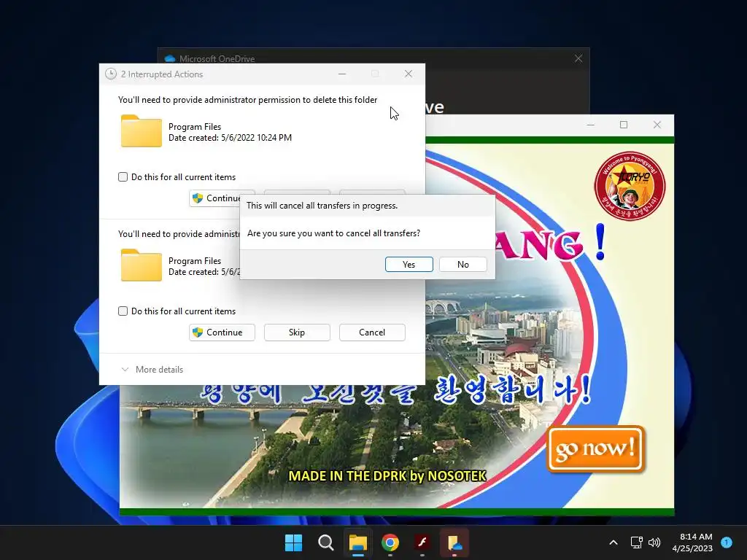This screenshot has width=747, height=560.
Task: Choose No in the cancel transfers dialog
Action: pyautogui.click(x=462, y=264)
